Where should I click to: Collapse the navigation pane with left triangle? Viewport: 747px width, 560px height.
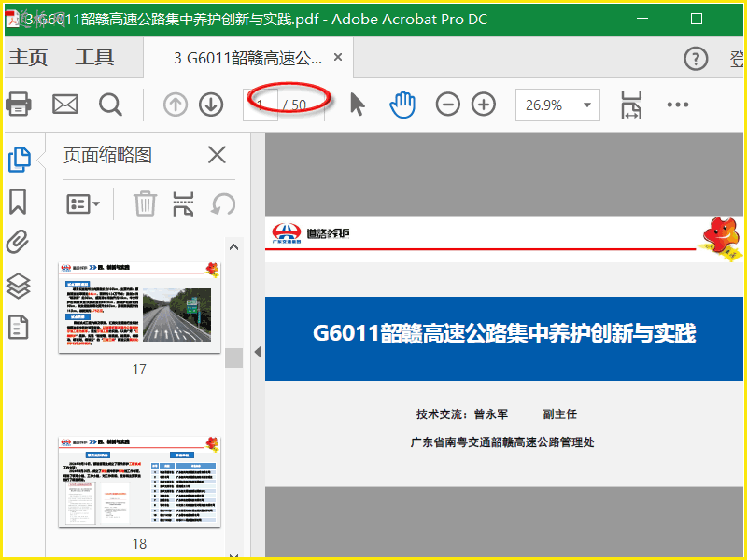click(258, 352)
